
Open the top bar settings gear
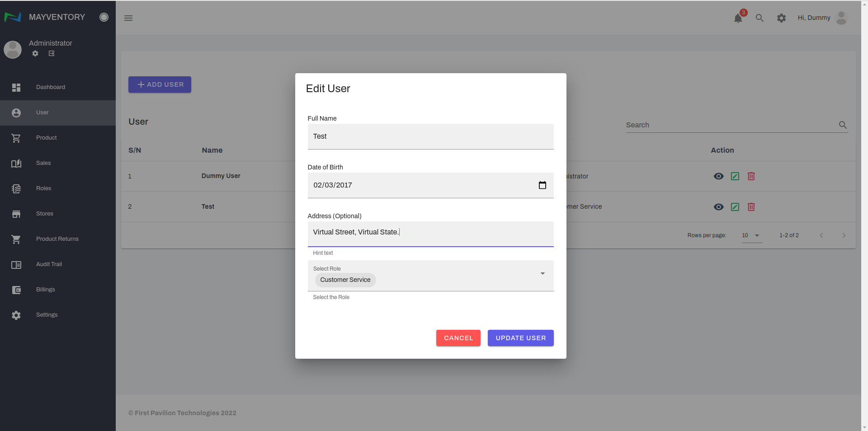(x=781, y=18)
